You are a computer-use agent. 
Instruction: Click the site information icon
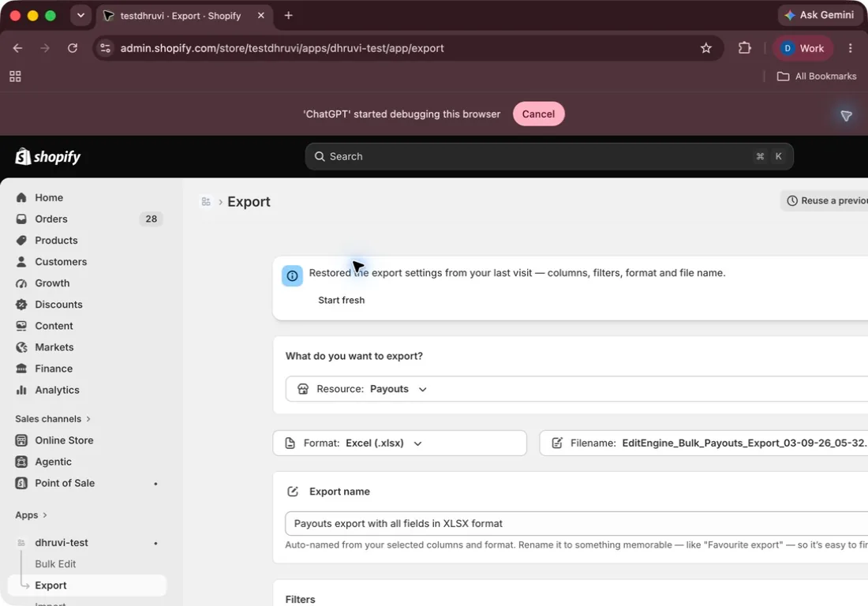click(x=105, y=48)
